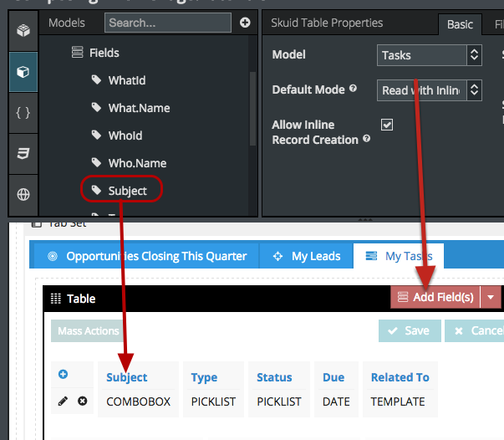This screenshot has height=440, width=504.
Task: Open Opportunities Closing This Quarter tab
Action: click(147, 256)
